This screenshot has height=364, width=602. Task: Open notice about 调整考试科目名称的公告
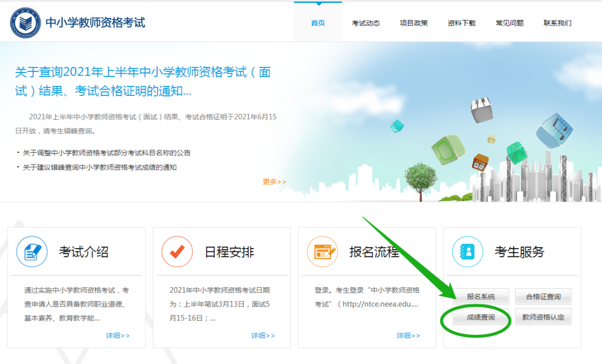coord(106,153)
